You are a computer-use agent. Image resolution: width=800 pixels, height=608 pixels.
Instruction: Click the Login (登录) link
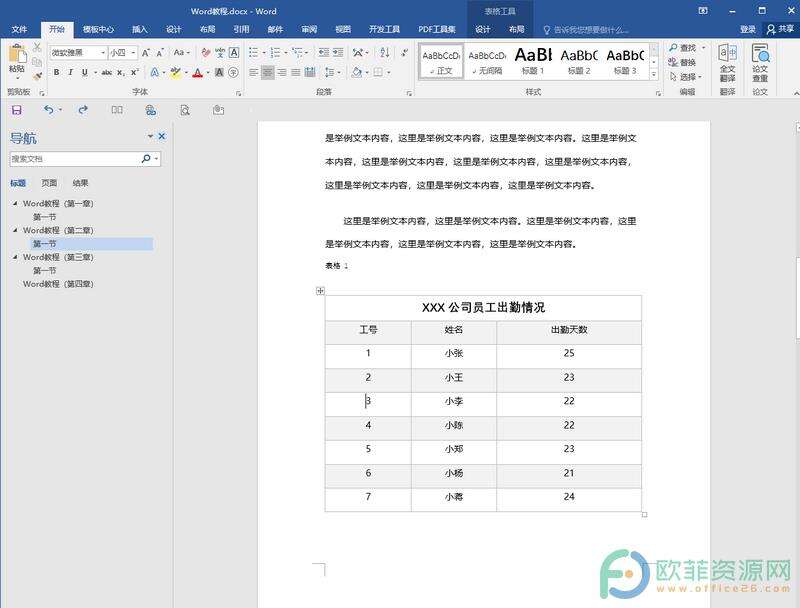click(747, 29)
